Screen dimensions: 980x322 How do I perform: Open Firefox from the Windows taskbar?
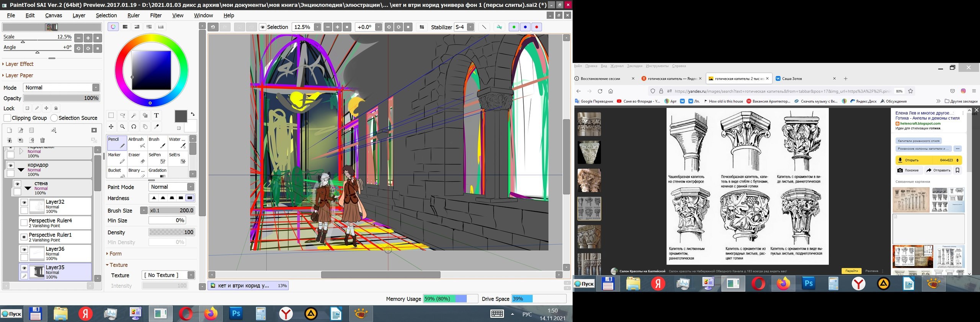tap(211, 314)
